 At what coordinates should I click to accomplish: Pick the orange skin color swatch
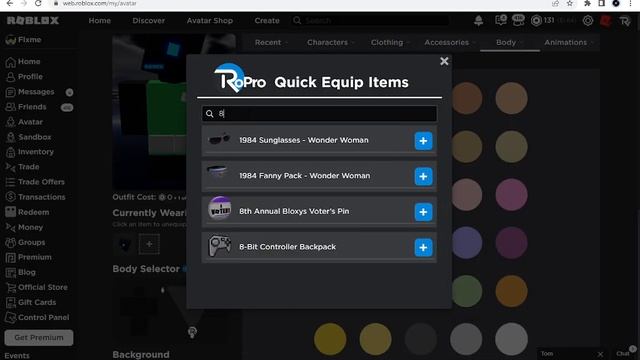[511, 291]
